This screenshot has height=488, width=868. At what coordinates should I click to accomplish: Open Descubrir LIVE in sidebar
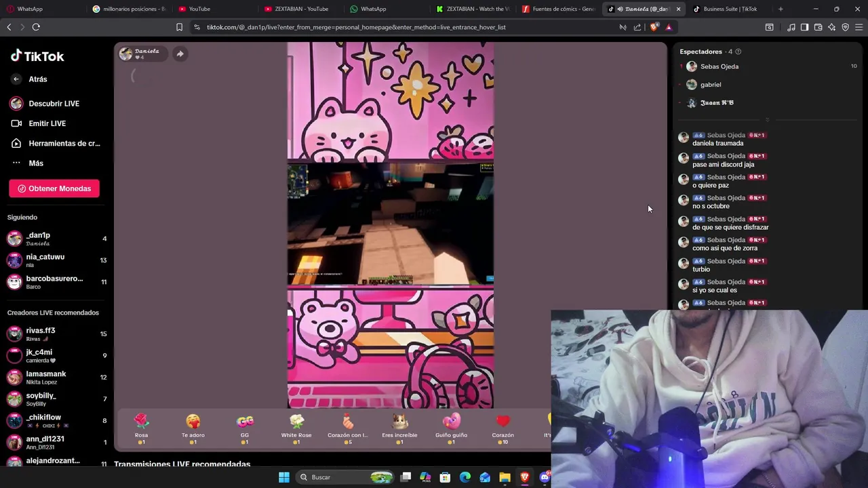point(45,104)
